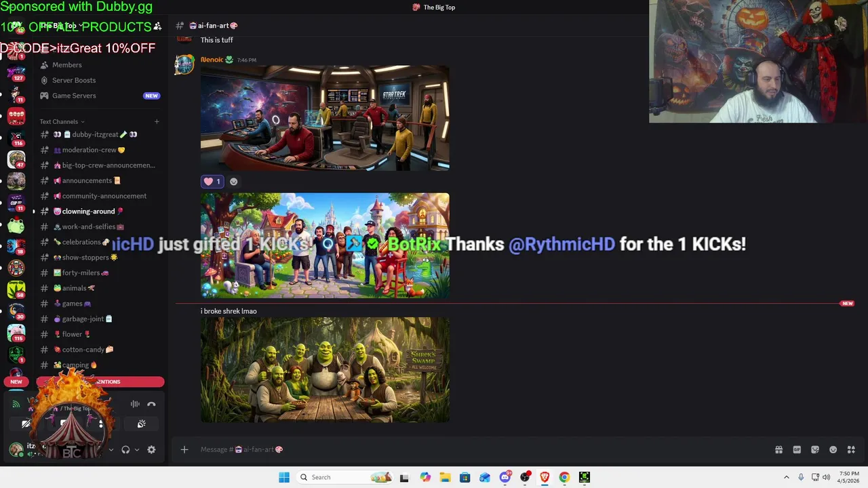Open the Star Trek bridge image
The width and height of the screenshot is (868, 488).
point(325,118)
